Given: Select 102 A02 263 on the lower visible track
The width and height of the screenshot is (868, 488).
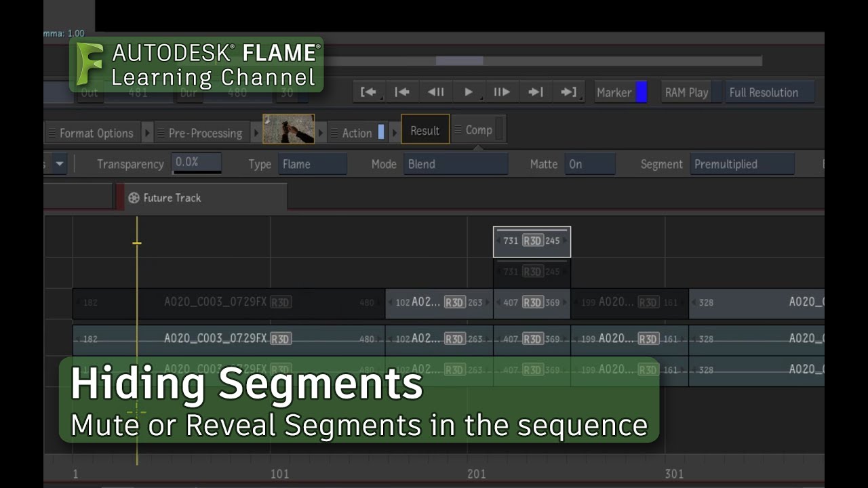Looking at the screenshot, I should (x=439, y=339).
